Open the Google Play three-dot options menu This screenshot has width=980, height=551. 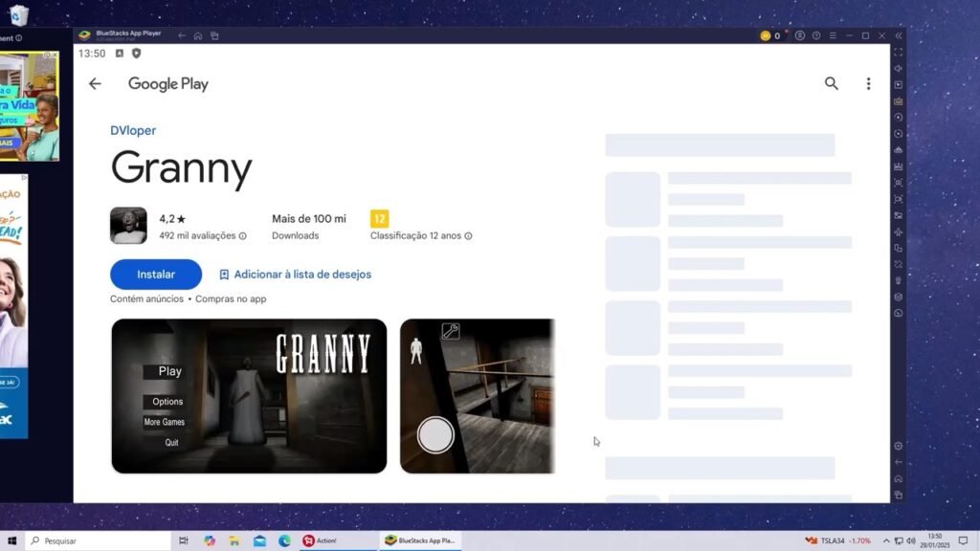[x=868, y=84]
